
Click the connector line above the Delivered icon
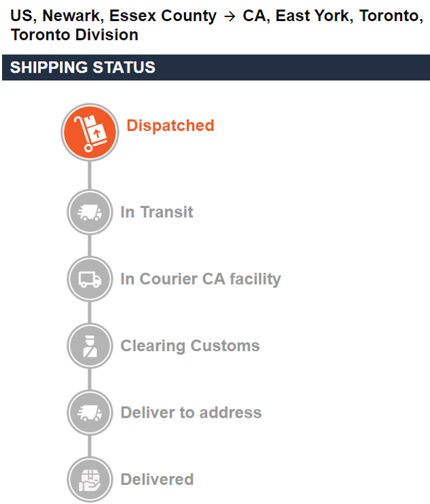point(90,446)
